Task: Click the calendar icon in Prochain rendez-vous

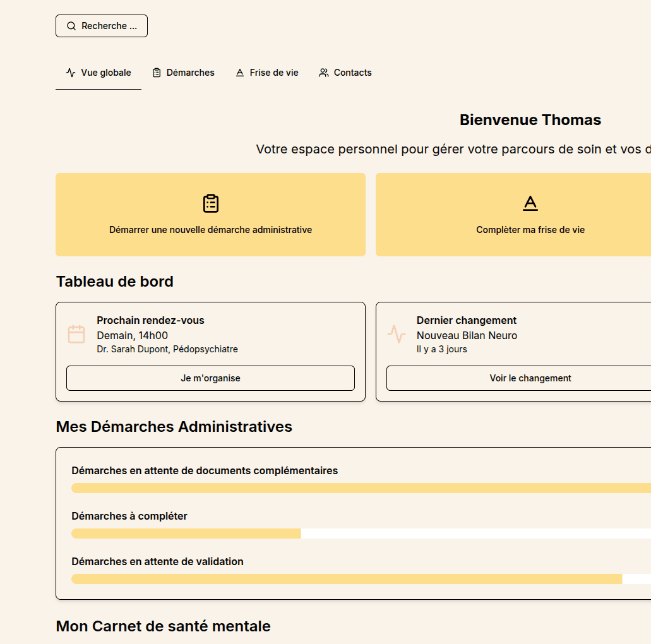Action: (76, 334)
